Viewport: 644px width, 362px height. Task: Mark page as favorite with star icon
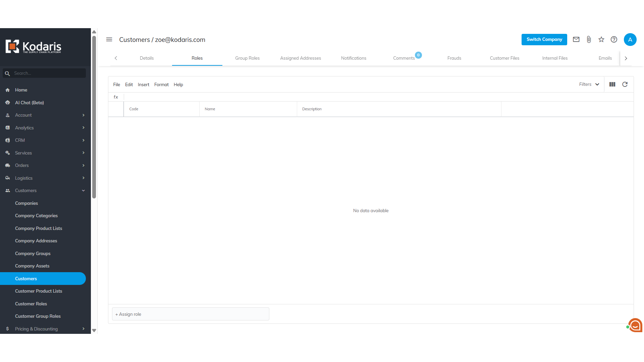pos(601,40)
